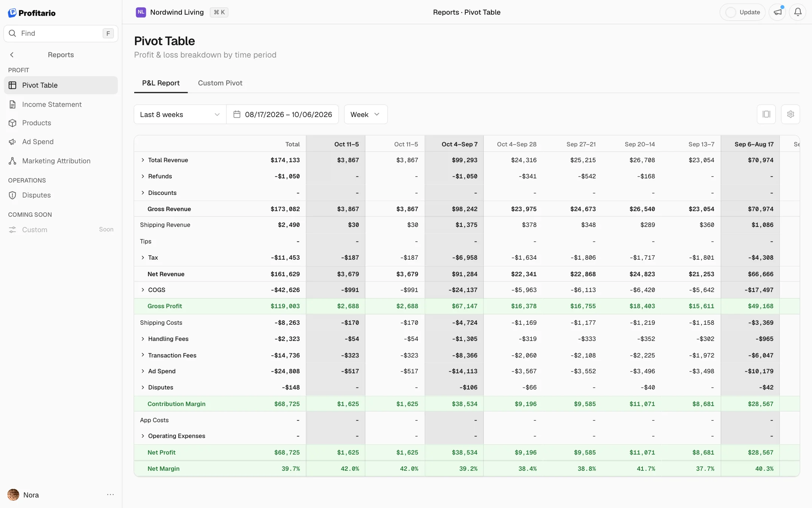Switch to the Custom Pivot tab
Screen dimensions: 812x508
pos(220,83)
